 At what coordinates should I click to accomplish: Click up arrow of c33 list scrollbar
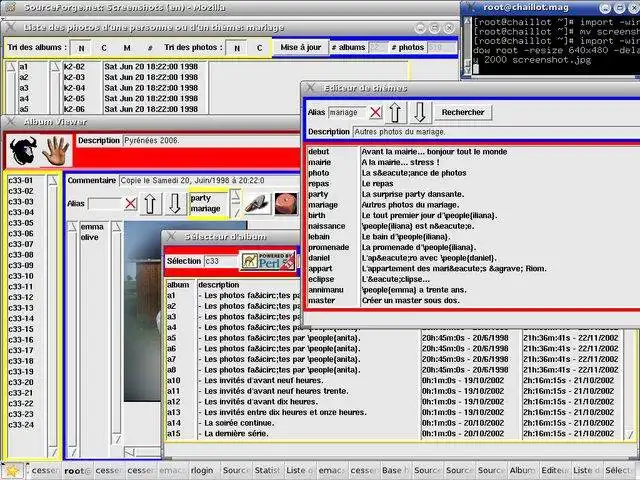[x=53, y=181]
